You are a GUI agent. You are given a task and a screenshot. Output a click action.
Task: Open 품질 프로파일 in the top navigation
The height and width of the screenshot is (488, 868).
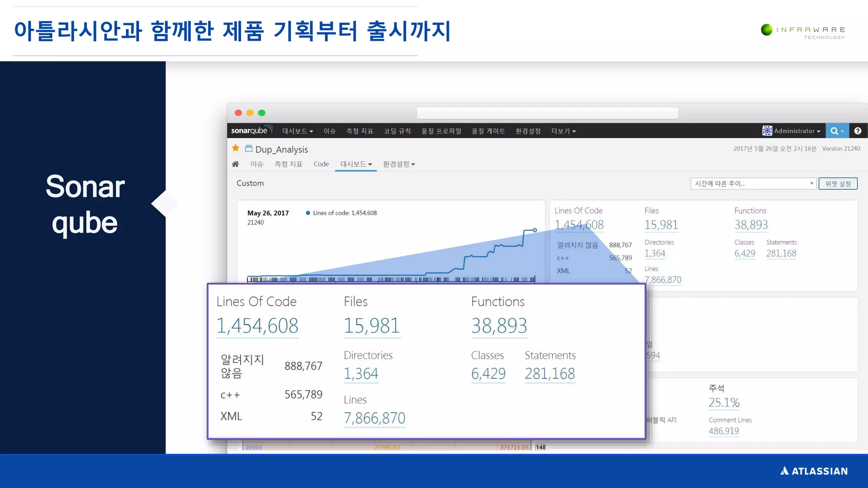point(441,131)
